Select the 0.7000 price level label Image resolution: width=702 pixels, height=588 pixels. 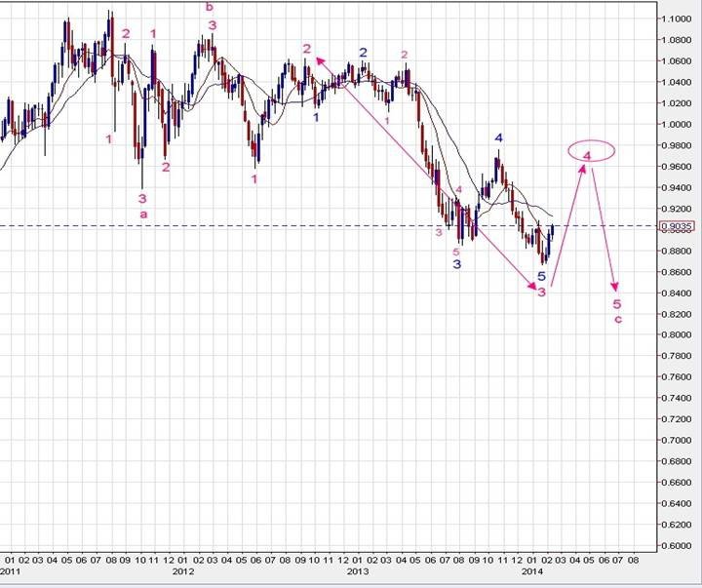677,440
